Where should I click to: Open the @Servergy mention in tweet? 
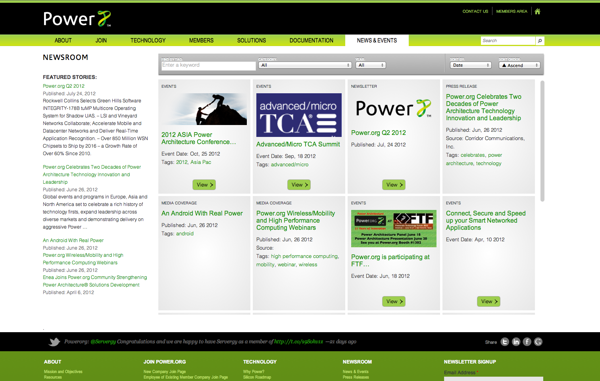tap(103, 342)
